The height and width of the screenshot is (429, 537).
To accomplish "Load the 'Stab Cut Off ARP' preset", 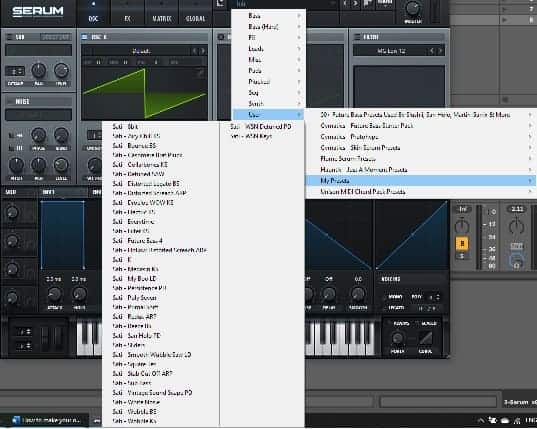I will [142, 374].
